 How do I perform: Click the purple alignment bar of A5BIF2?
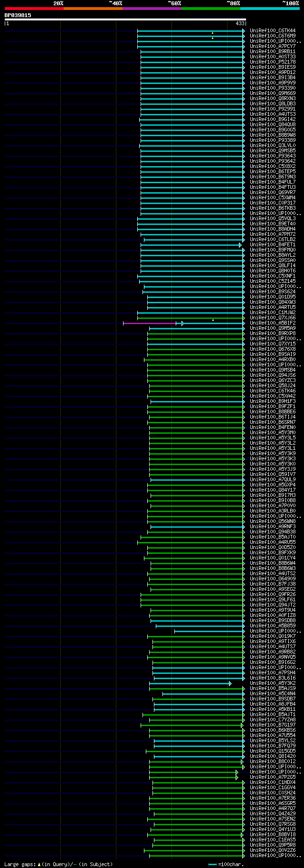[149, 323]
